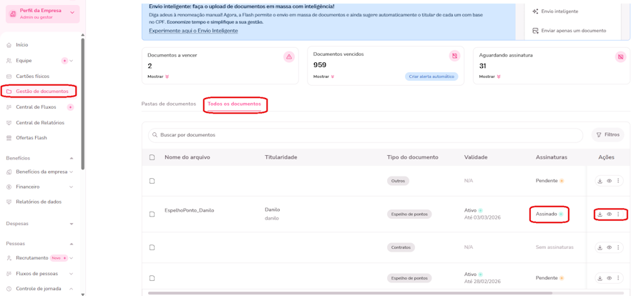Open Experimente aqui o Envio Inteligente link

click(193, 31)
